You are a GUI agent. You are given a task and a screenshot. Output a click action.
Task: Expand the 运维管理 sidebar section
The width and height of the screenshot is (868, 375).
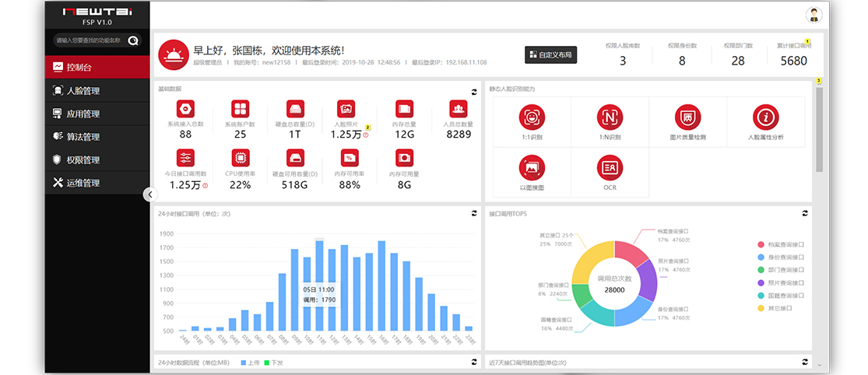tap(83, 183)
